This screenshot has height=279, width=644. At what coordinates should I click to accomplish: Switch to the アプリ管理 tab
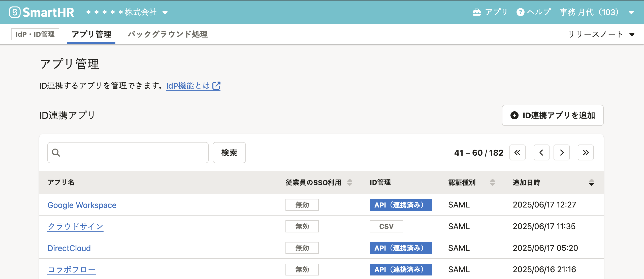91,34
